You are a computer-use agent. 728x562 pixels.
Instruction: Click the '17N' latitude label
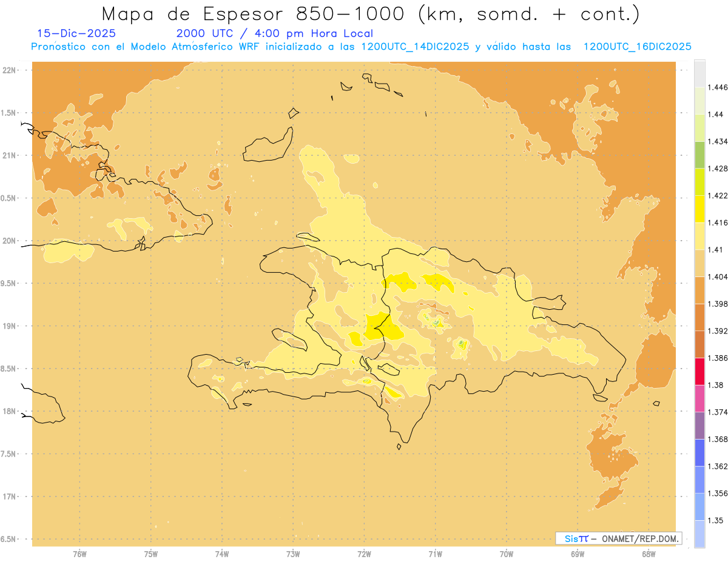[x=8, y=497]
